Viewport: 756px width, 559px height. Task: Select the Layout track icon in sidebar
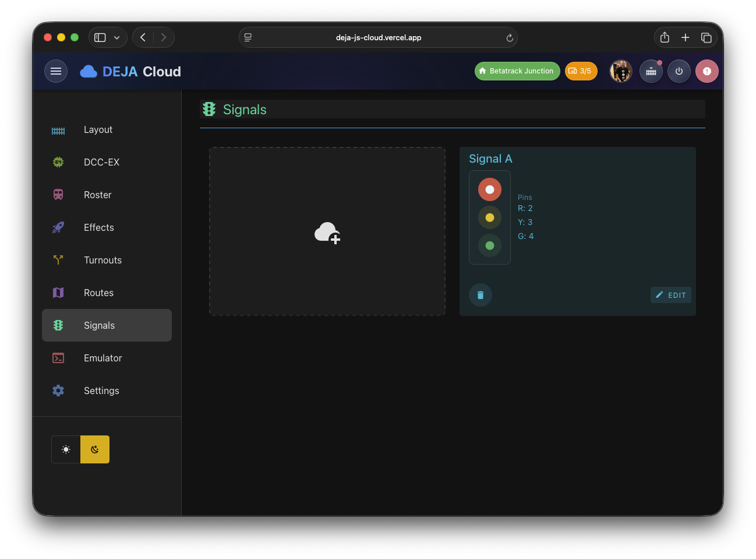[58, 129]
